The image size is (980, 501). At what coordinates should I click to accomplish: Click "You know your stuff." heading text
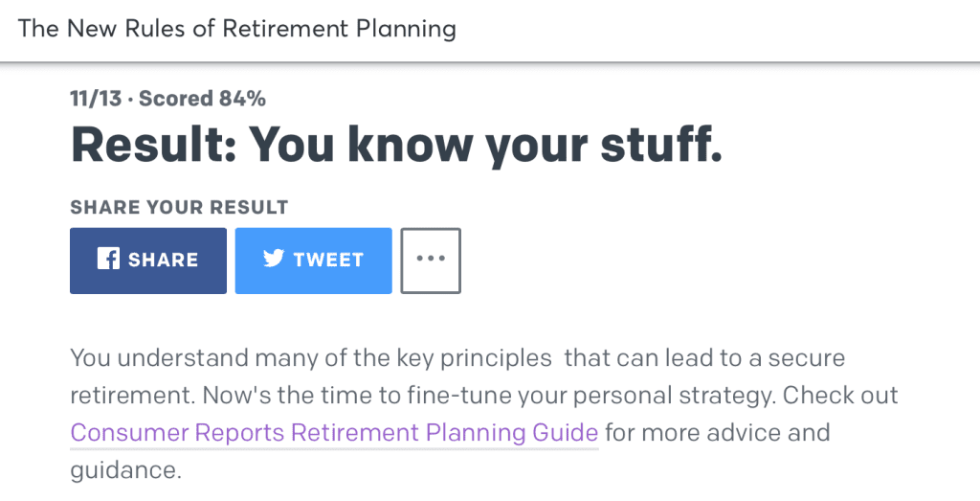click(x=485, y=145)
